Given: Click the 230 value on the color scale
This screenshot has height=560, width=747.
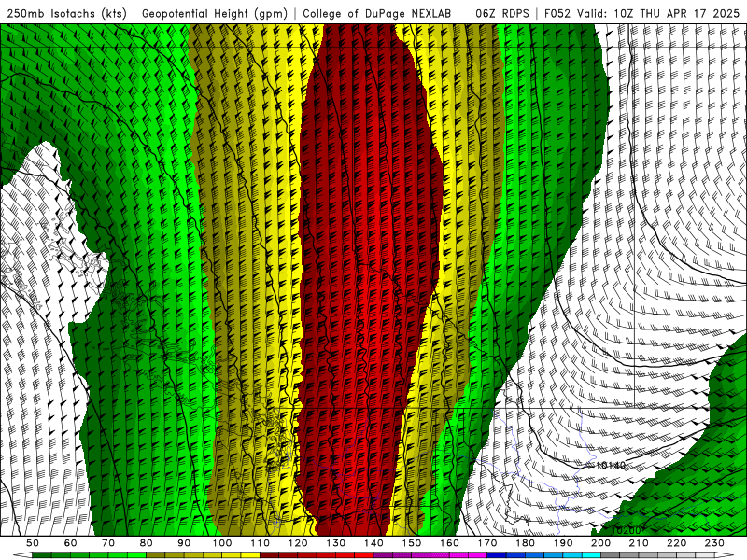Looking at the screenshot, I should click(x=714, y=543).
